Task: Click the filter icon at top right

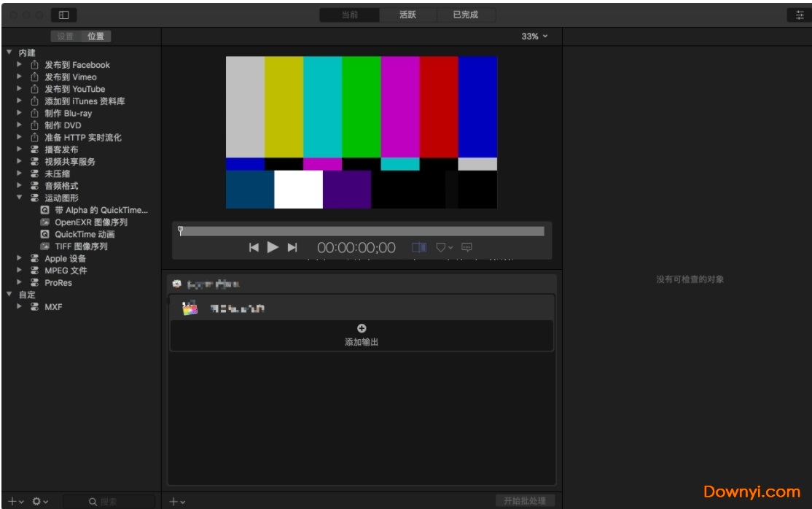Action: pos(800,14)
